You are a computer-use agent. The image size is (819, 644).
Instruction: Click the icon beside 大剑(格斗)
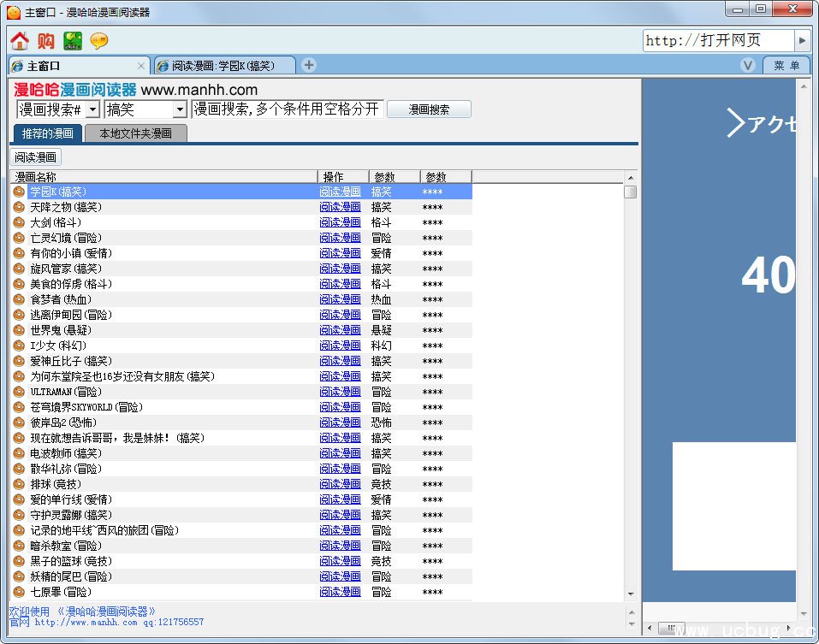pos(19,223)
